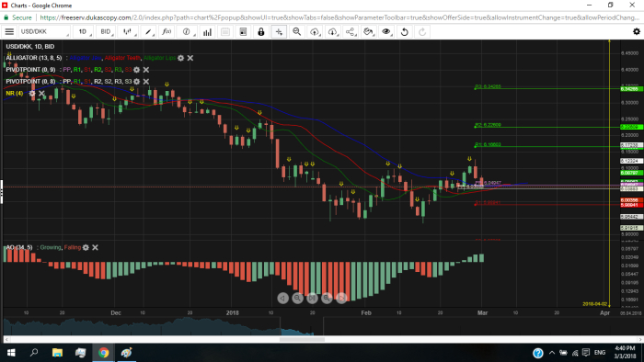
Task: Open the f(x) indicators menu
Action: coord(167,31)
